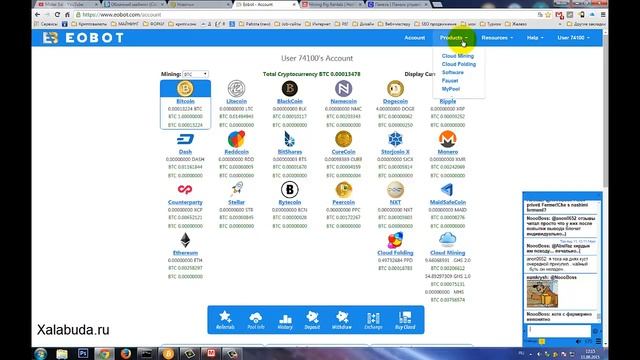Open the Ethereum link
The width and height of the screenshot is (640, 360).
(x=185, y=253)
